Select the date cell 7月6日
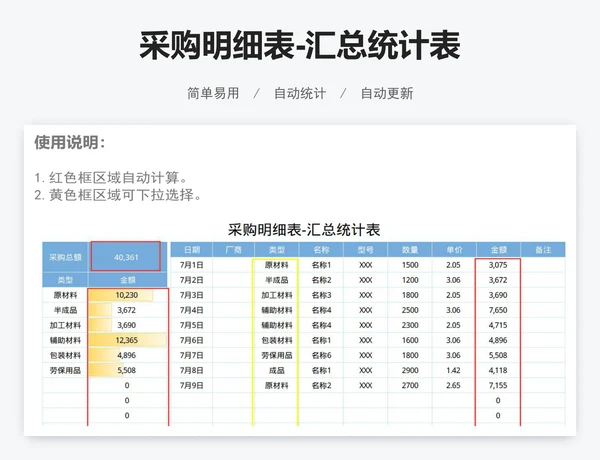600x460 pixels. pos(192,340)
